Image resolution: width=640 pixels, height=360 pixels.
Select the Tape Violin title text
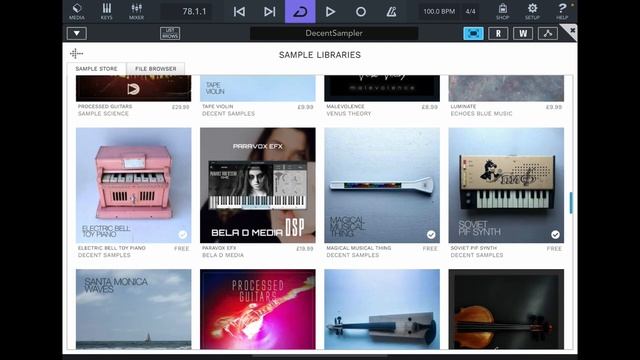218,107
